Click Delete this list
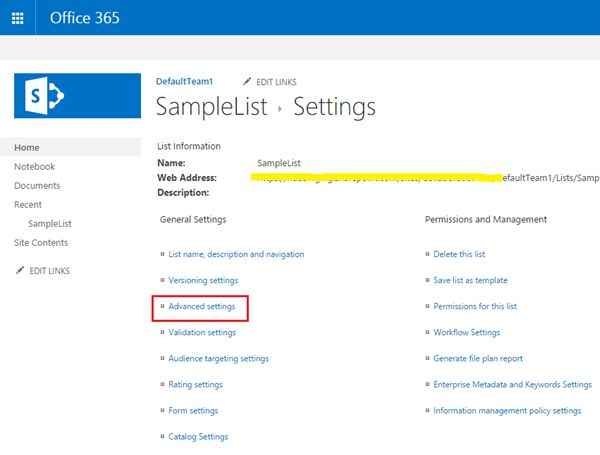The image size is (600, 455). (459, 254)
